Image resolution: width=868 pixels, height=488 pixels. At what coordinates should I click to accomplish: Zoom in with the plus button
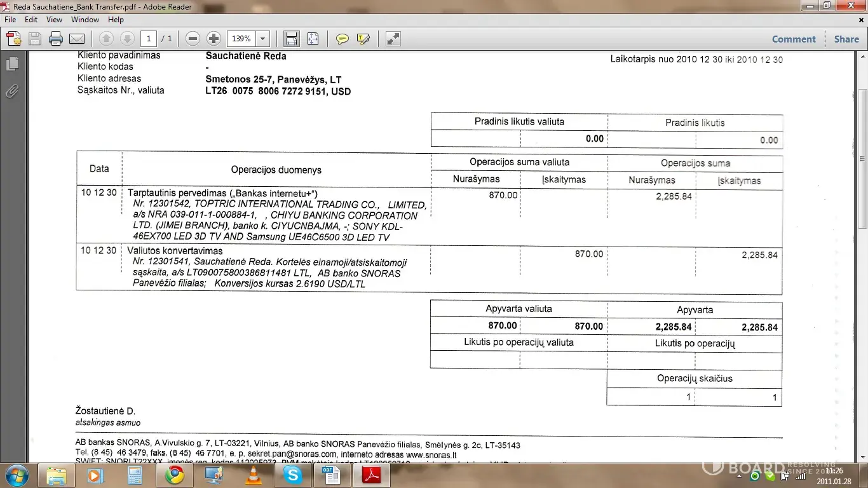pos(214,39)
